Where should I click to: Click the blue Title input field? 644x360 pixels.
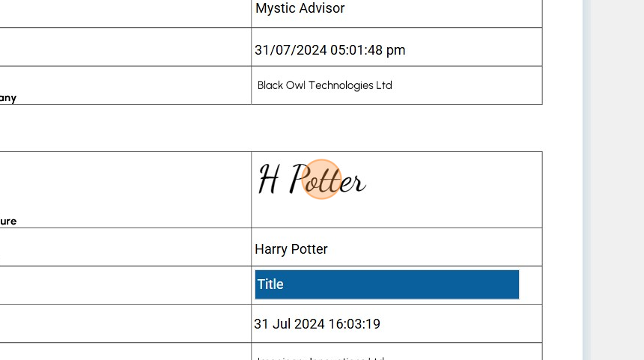pyautogui.click(x=386, y=284)
